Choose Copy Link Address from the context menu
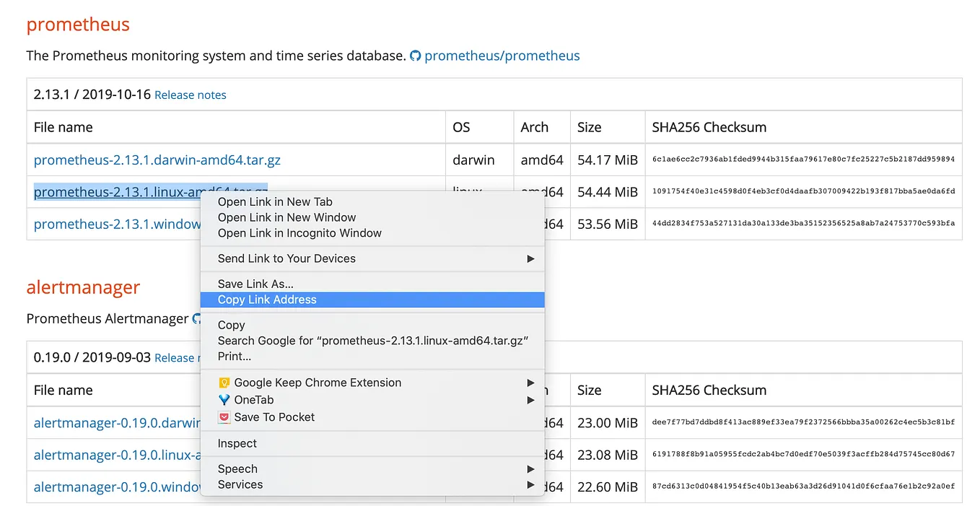 pyautogui.click(x=267, y=300)
